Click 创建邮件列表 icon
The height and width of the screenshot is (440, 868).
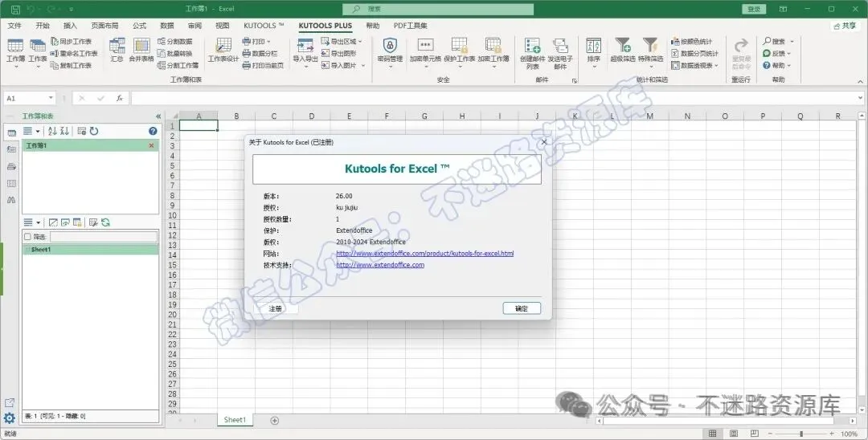[533, 45]
